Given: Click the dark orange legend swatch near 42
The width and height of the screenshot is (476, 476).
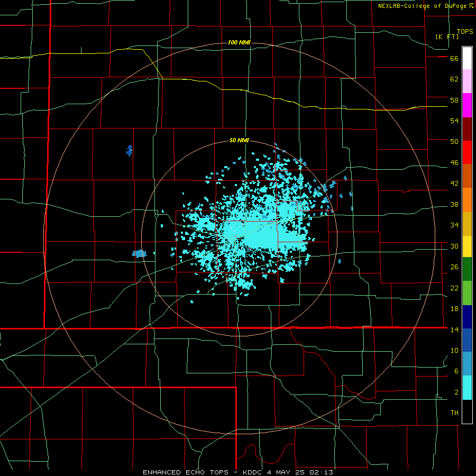Looking at the screenshot, I should coord(467,176).
